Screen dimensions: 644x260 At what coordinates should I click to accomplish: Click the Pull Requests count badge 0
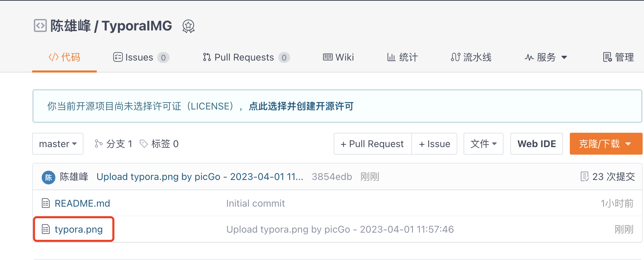pyautogui.click(x=284, y=57)
